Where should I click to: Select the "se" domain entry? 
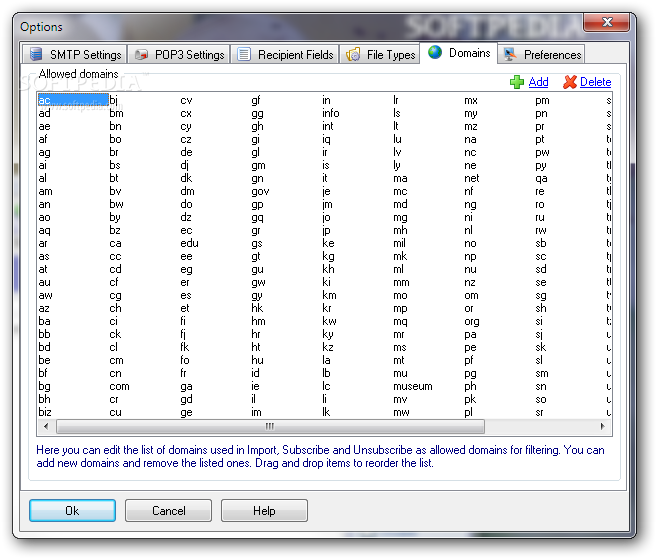click(541, 282)
